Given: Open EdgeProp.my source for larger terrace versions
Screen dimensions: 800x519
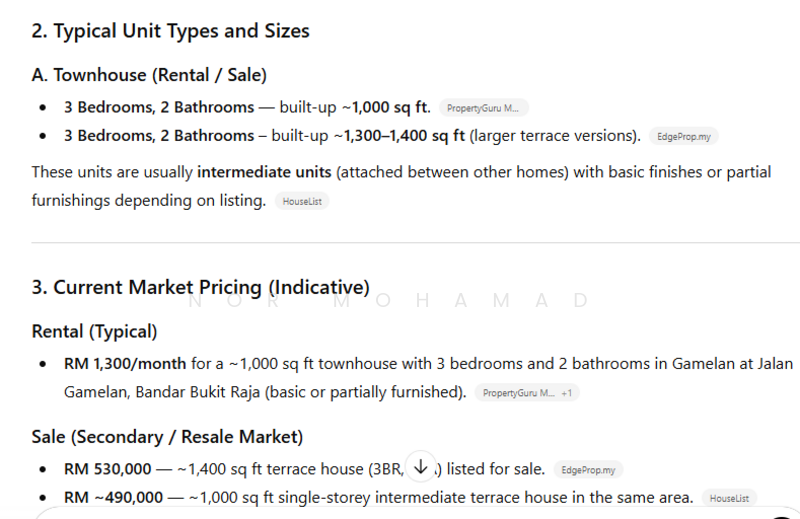Looking at the screenshot, I should (684, 136).
